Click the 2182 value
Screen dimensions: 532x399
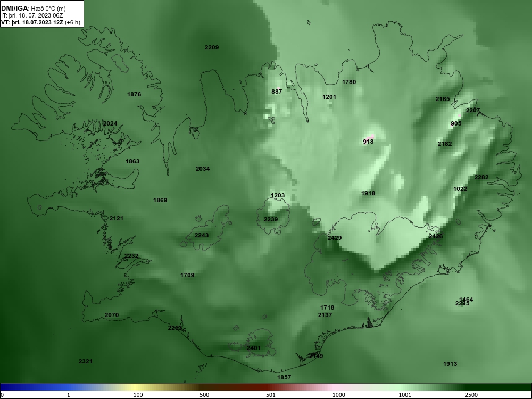coord(444,144)
